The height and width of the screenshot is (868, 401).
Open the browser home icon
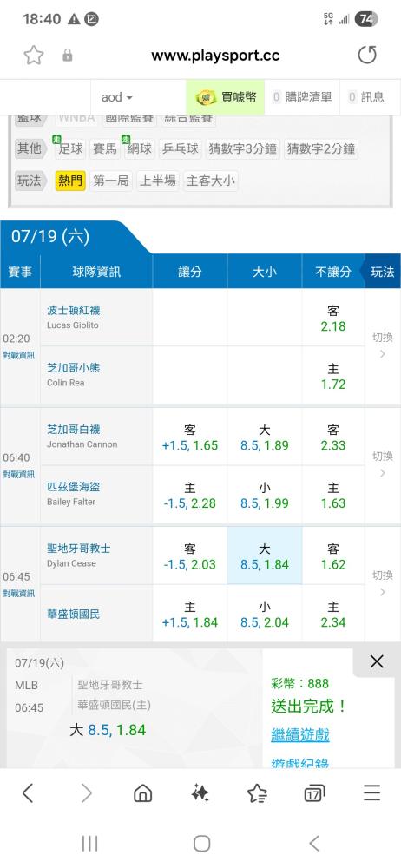click(x=143, y=793)
